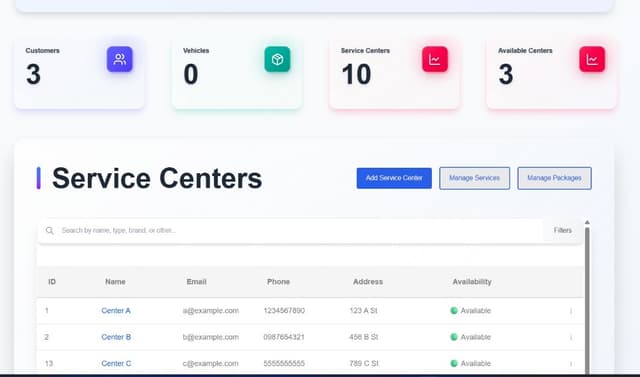Select the phone number 0987654321
Screen dimensions: 640x377
(x=284, y=337)
